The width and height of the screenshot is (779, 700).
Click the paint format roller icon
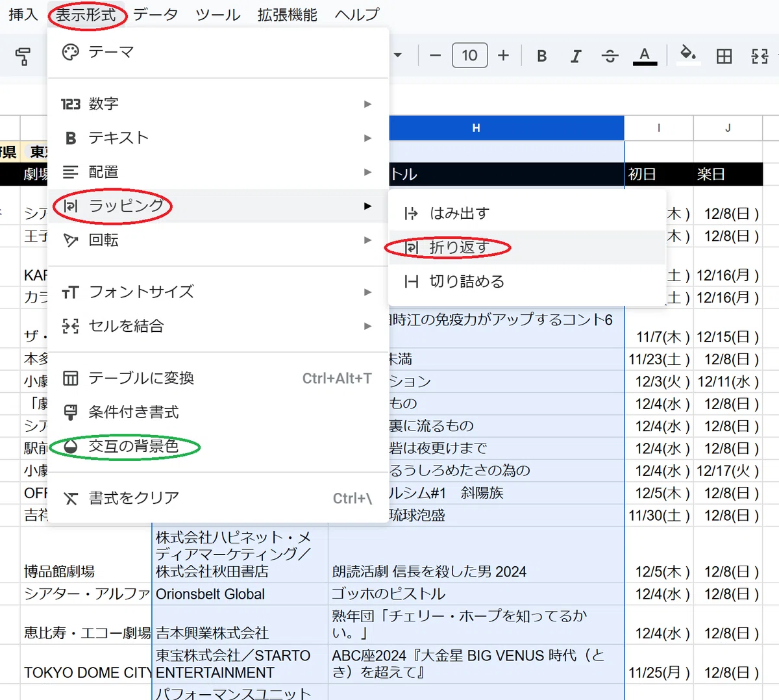[x=23, y=56]
